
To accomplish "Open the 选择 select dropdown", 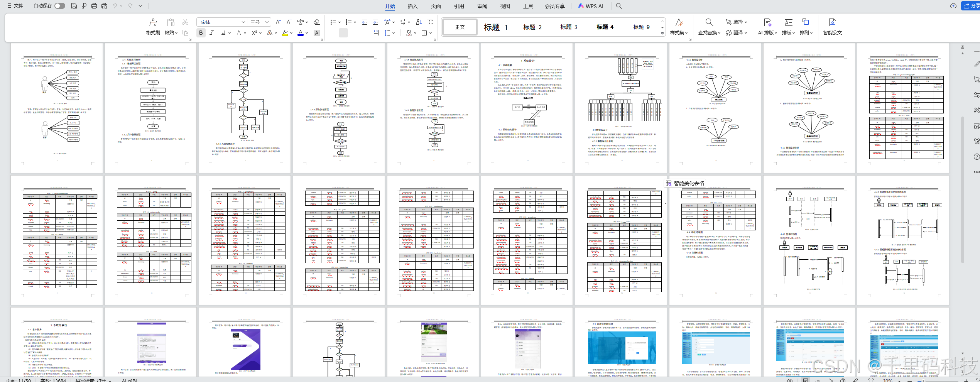I will [737, 22].
